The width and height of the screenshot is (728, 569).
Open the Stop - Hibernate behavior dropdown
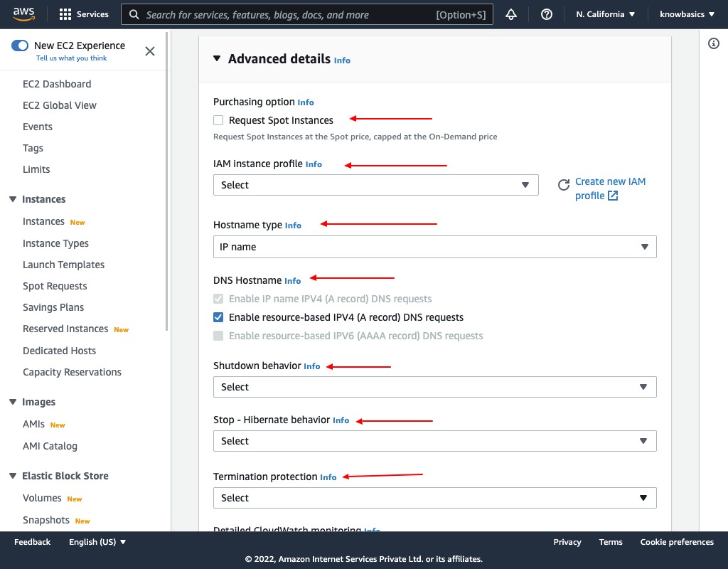click(434, 441)
